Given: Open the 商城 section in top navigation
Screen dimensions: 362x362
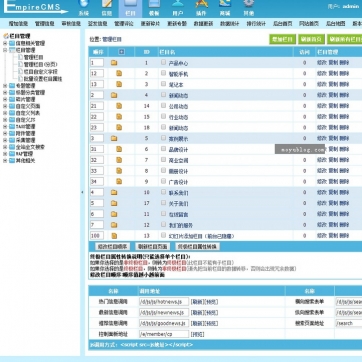Looking at the screenshot, I should (x=225, y=8).
